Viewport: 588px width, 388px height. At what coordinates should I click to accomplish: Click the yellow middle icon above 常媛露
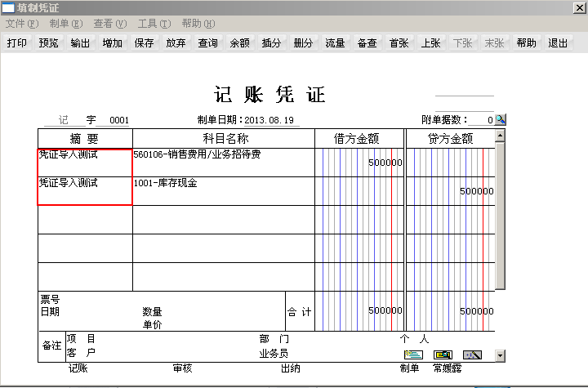(x=443, y=355)
